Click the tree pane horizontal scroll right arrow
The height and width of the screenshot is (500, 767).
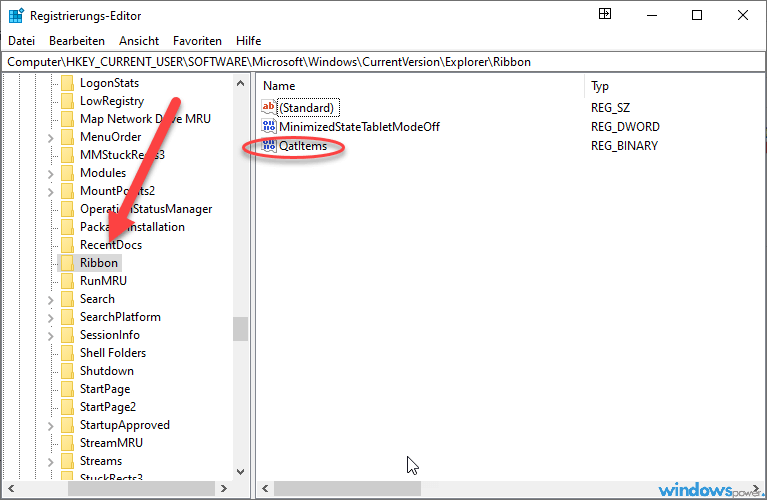224,488
